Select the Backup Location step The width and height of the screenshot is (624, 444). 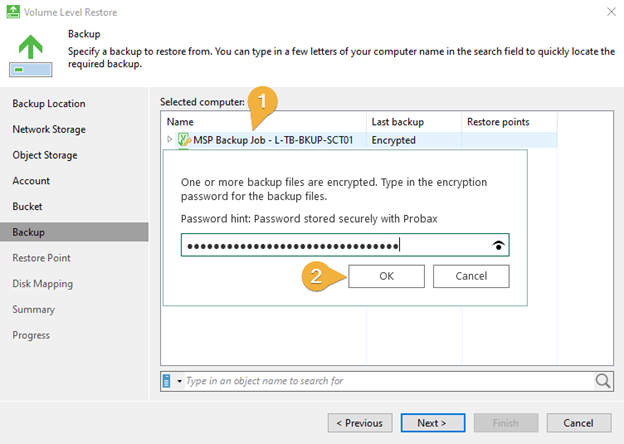pos(49,103)
